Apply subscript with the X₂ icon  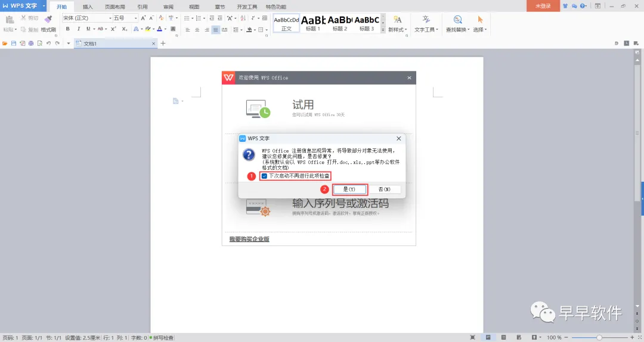(x=125, y=29)
